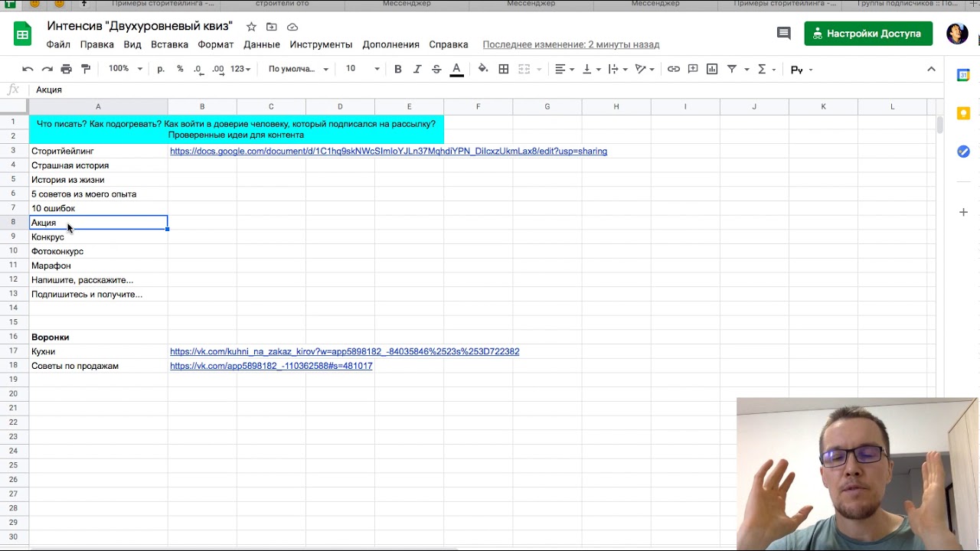Click the undo arrow icon
The image size is (980, 551).
click(x=28, y=69)
